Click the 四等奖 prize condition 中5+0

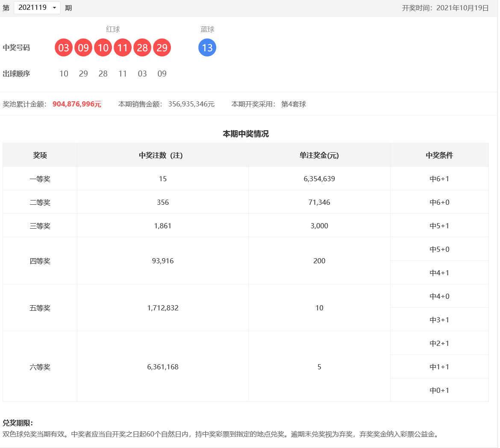coord(439,249)
